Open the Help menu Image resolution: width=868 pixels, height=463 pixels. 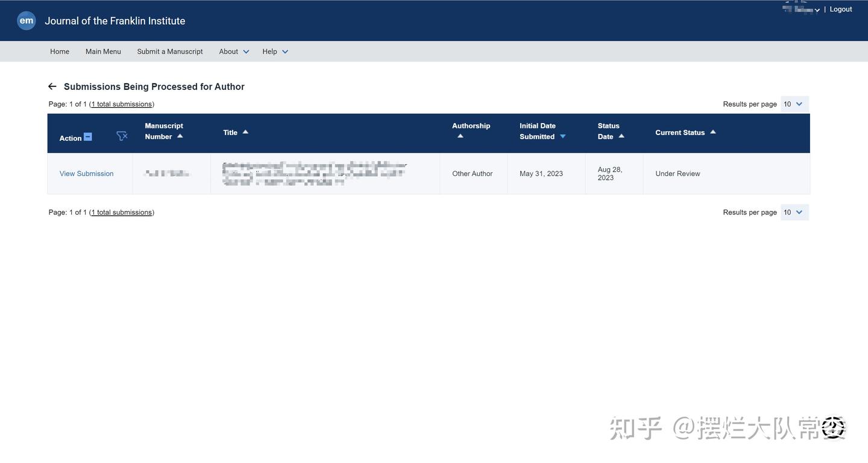[273, 51]
